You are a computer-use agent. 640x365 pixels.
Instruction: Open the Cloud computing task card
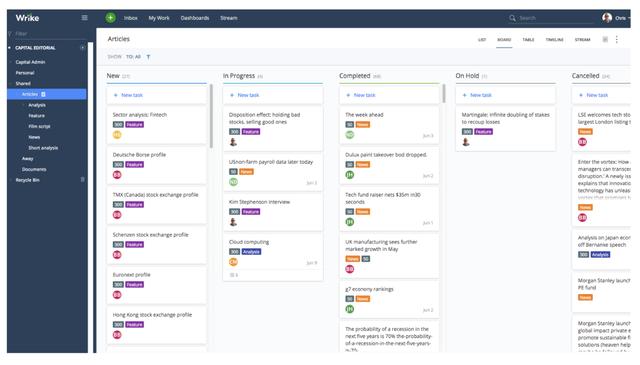(x=273, y=257)
